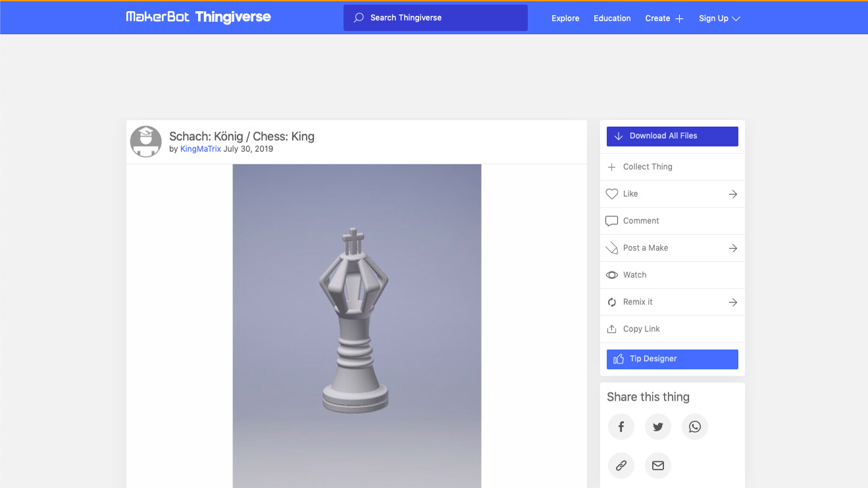Click the Like label
This screenshot has width=868, height=488.
(x=630, y=194)
